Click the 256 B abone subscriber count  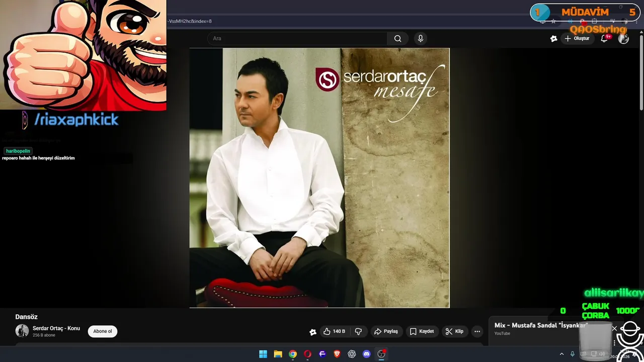point(44,335)
